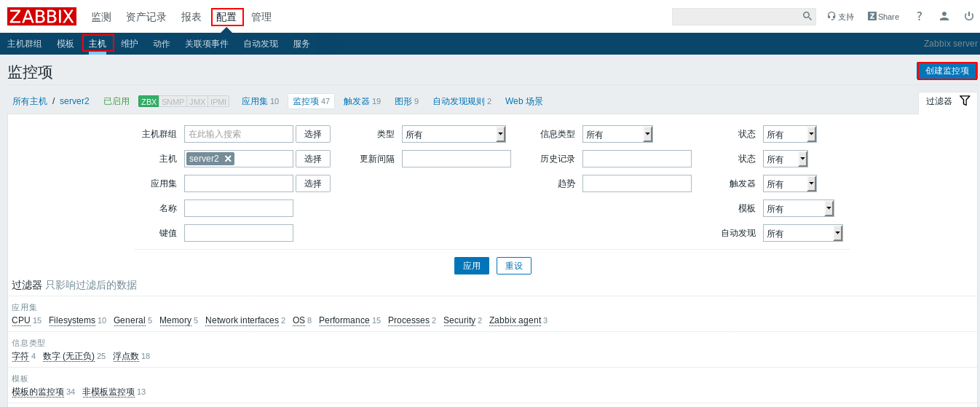Filter by Network interfaces application
Screen dimensions: 980x407
[242, 320]
